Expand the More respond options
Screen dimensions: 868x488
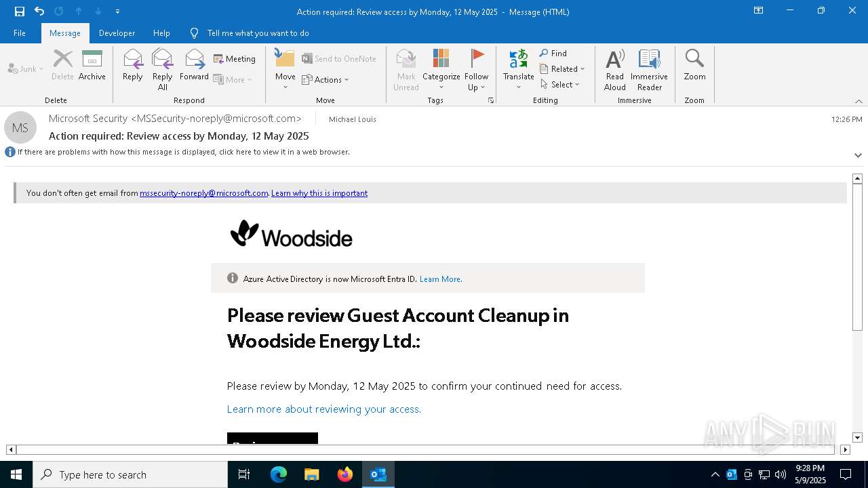[233, 79]
